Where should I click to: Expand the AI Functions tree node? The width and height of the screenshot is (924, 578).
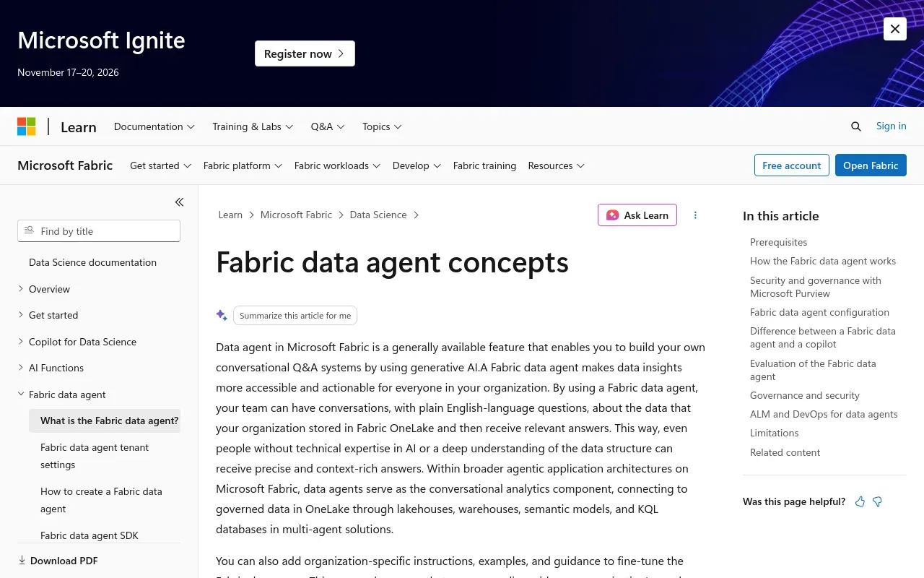point(20,368)
